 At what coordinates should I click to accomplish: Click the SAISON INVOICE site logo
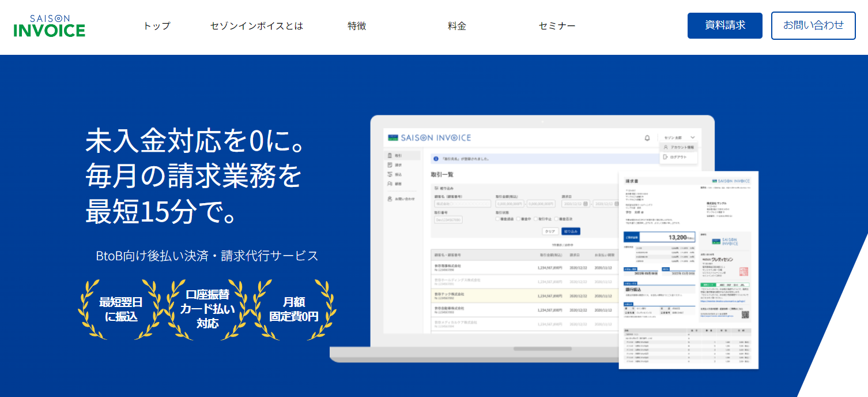[50, 25]
